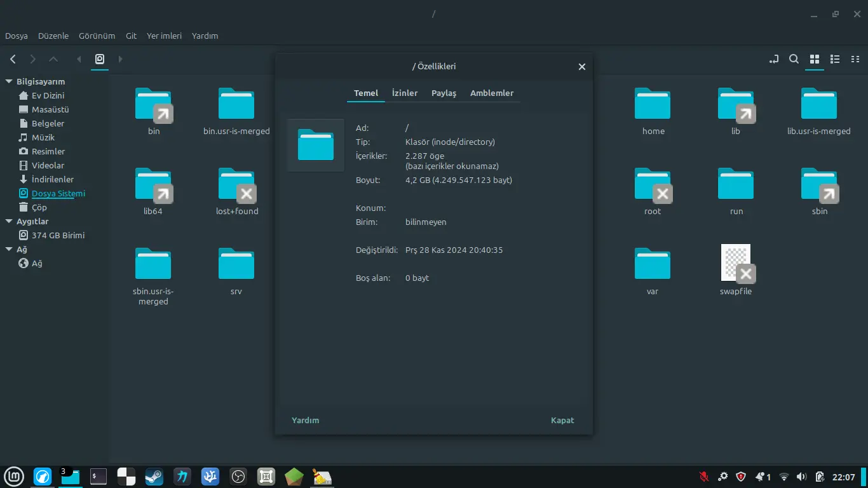Collapse the Bilgisayarım section

(x=9, y=81)
